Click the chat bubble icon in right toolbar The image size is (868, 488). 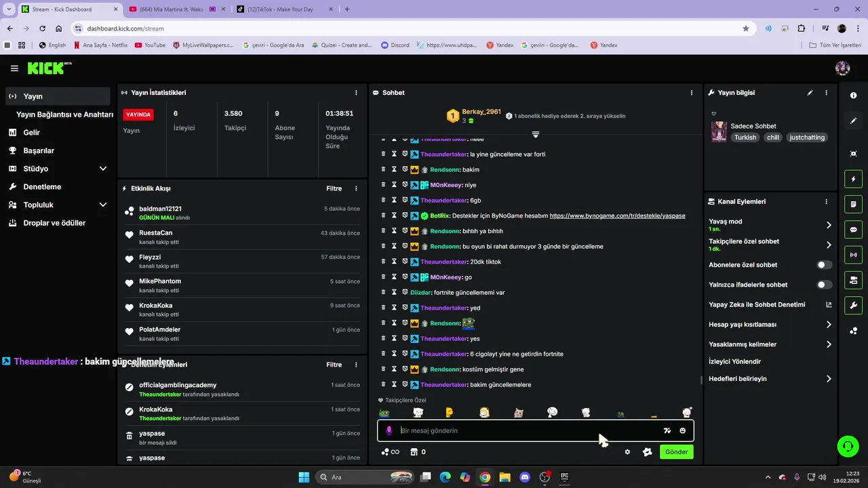[x=853, y=230]
